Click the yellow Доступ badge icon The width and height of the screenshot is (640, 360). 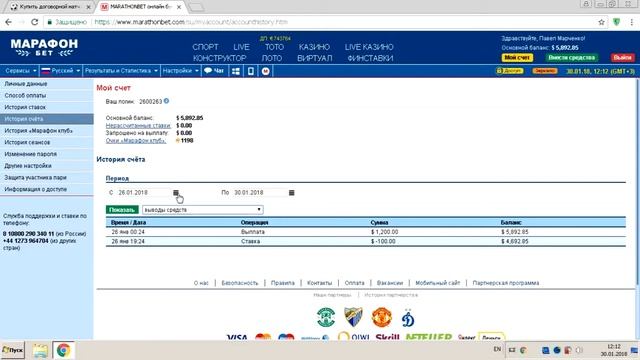click(509, 71)
